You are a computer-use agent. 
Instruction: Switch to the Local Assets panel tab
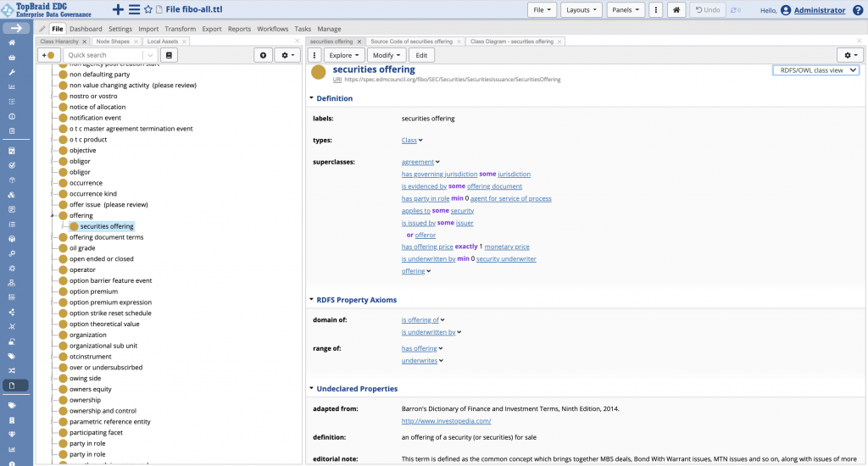click(x=163, y=42)
